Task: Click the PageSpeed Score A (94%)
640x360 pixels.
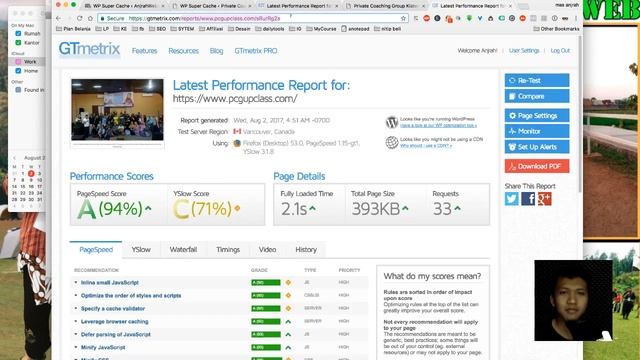Action: [x=114, y=209]
